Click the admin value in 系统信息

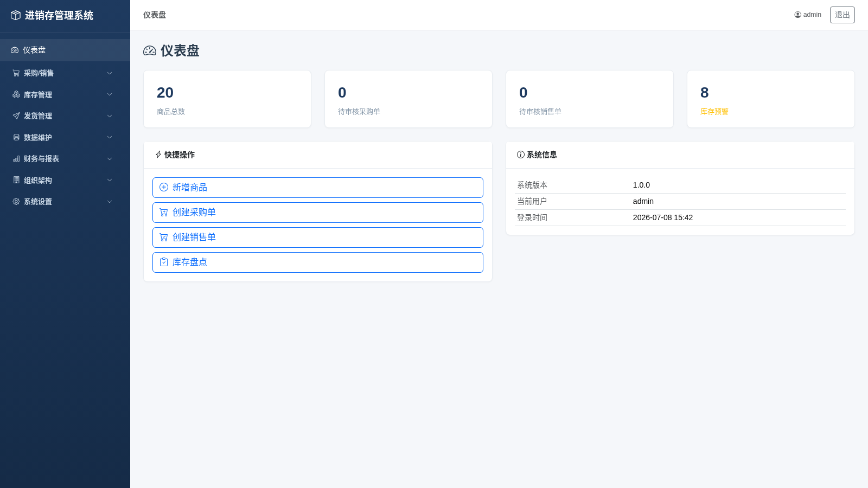click(x=643, y=201)
